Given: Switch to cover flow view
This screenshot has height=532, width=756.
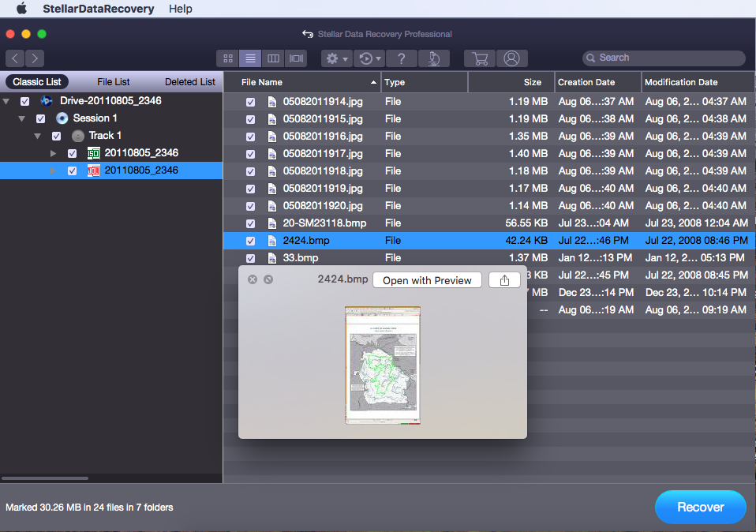Looking at the screenshot, I should [x=296, y=58].
